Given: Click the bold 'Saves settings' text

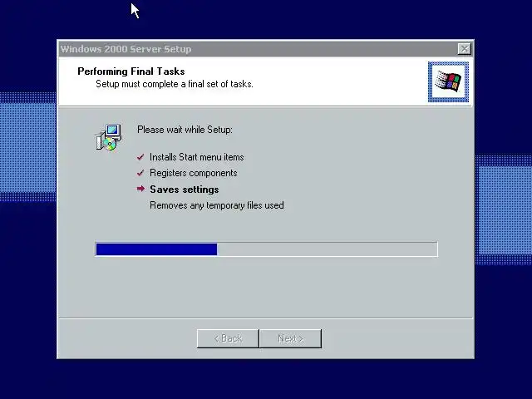Looking at the screenshot, I should [185, 190].
